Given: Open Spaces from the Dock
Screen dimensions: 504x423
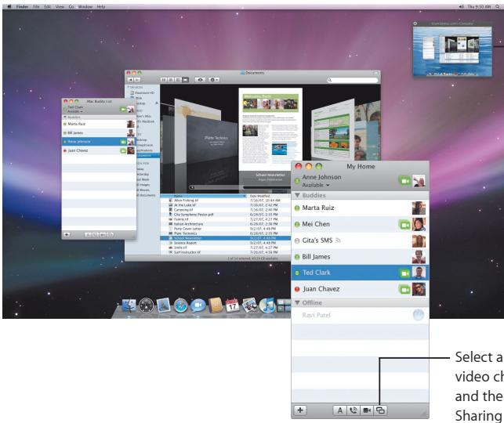Looking at the screenshot, I should pos(284,305).
